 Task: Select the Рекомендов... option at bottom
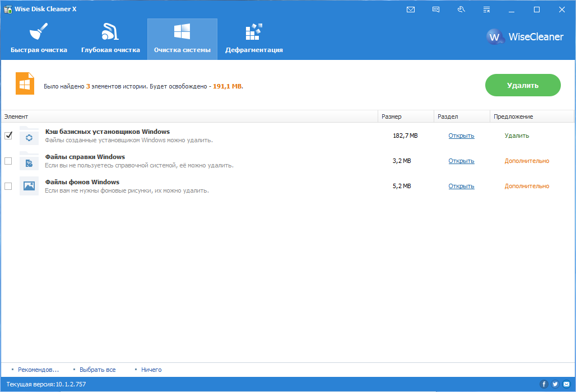point(38,370)
